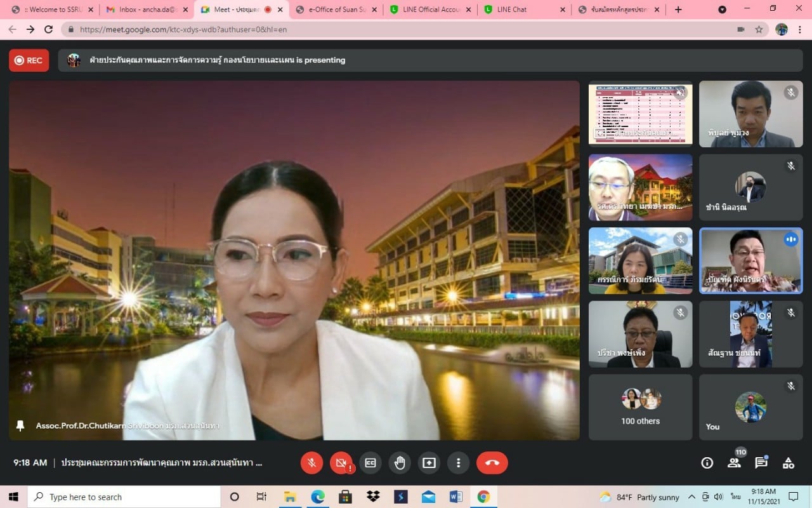Screen dimensions: 812x508
Task: Open the activities panel
Action: pos(789,463)
